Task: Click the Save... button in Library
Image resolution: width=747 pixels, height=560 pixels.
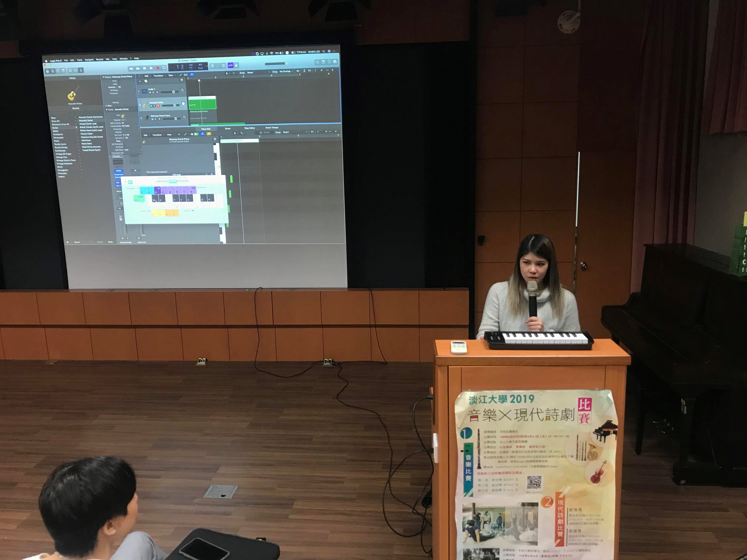Action: pos(111,242)
